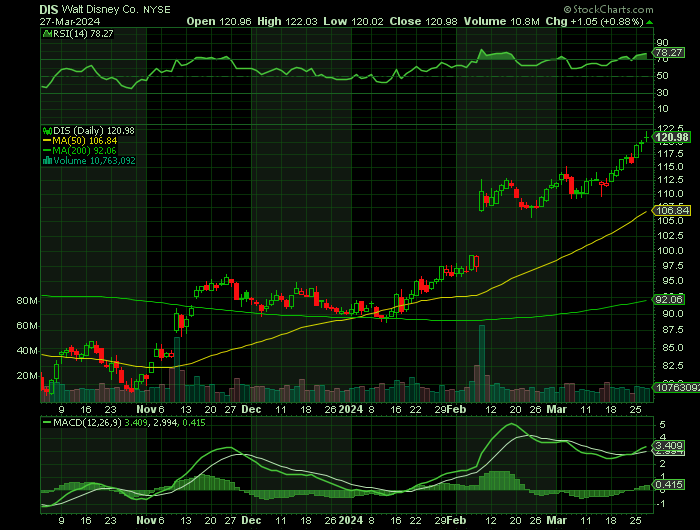Click the Volume 10.8M header value
The width and height of the screenshot is (700, 530).
501,21
